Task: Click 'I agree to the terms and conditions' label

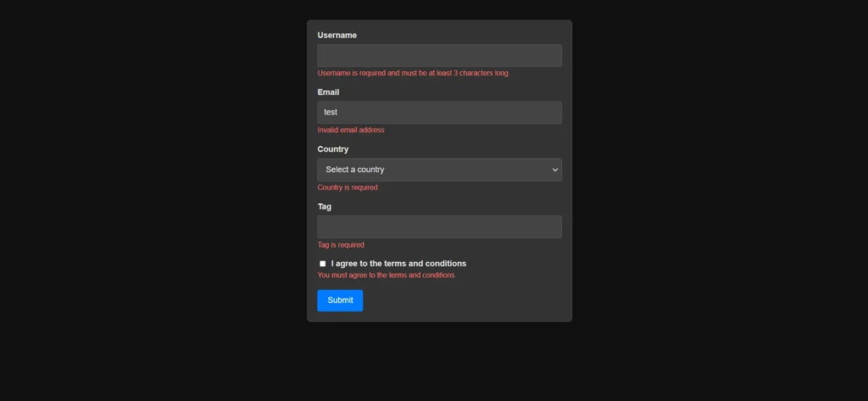Action: click(x=398, y=264)
